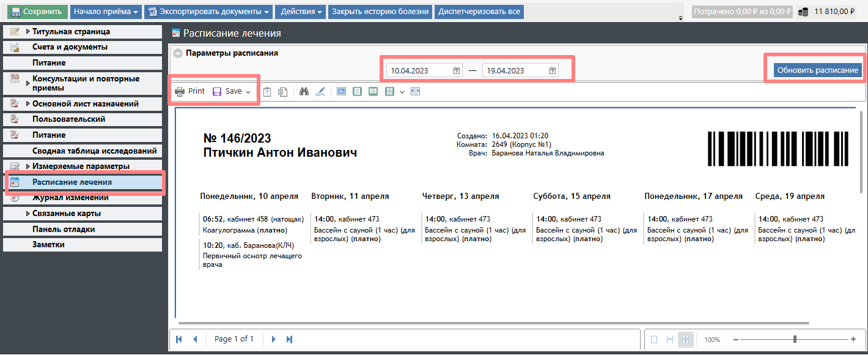The height and width of the screenshot is (355, 868).
Task: Open the Начало приёма dropdown menu
Action: click(106, 12)
